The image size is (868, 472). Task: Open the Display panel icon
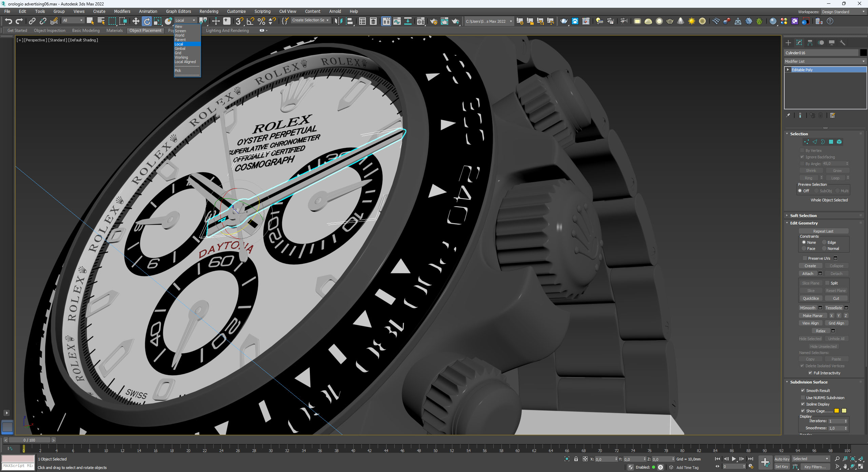[832, 43]
